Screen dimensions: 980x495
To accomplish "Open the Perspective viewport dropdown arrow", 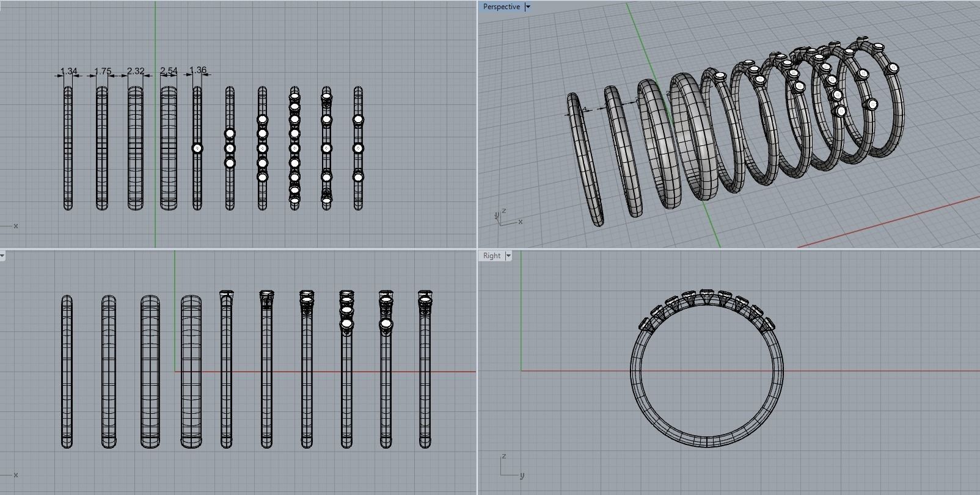I will (x=528, y=7).
